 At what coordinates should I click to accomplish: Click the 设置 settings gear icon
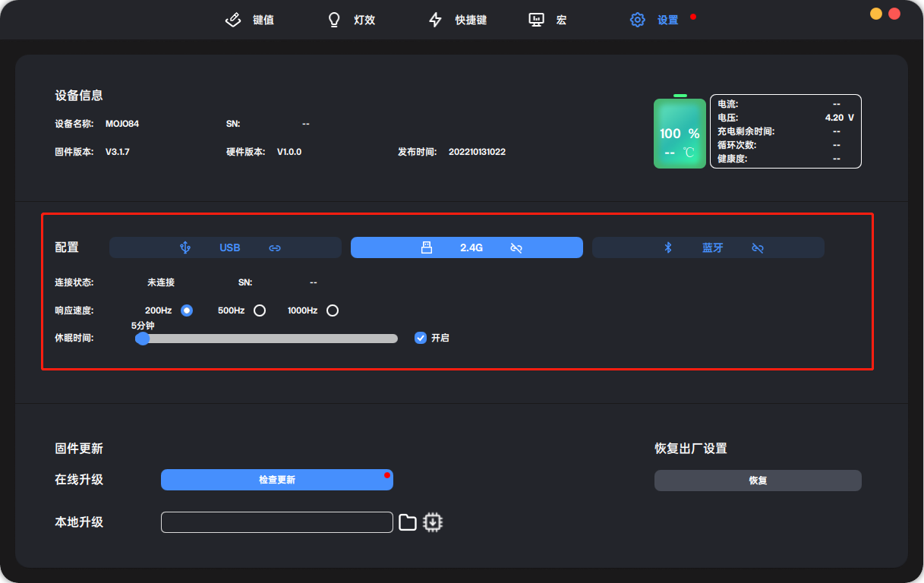[x=638, y=20]
